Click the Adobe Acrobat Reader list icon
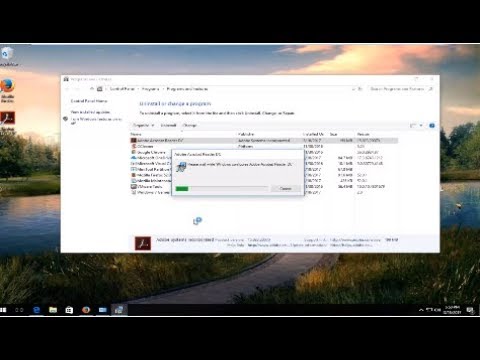Viewport: 480px width, 360px height. tap(134, 140)
